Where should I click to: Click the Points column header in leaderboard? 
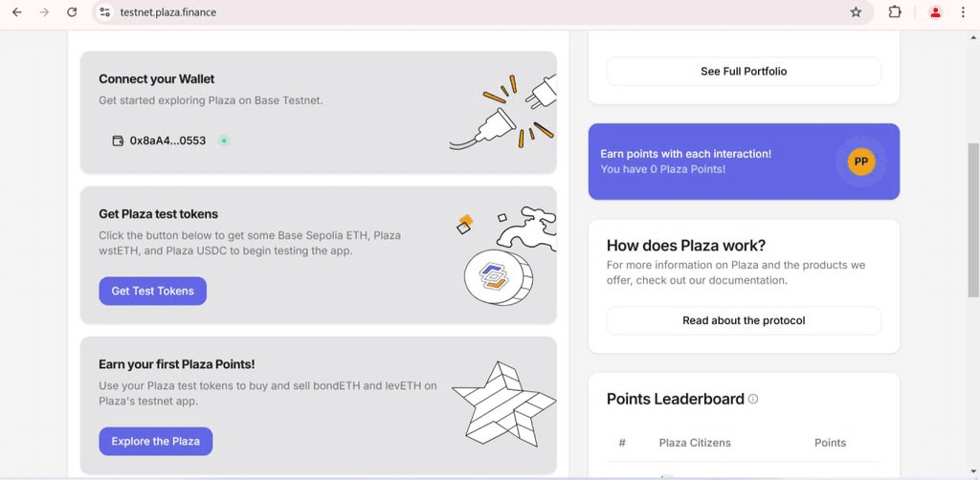click(830, 443)
